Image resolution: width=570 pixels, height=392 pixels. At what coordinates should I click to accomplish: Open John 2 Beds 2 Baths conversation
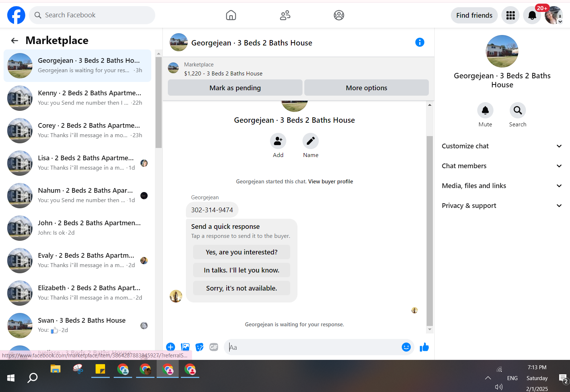pyautogui.click(x=78, y=228)
